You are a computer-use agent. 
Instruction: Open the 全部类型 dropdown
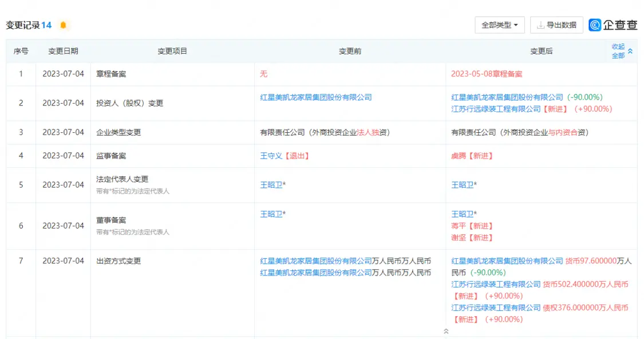click(499, 25)
